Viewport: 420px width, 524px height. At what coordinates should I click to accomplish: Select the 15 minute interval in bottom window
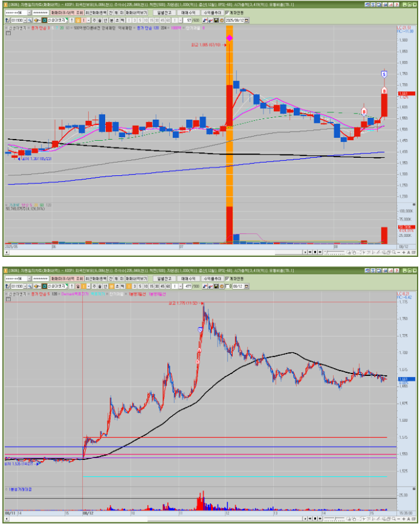coord(151,286)
